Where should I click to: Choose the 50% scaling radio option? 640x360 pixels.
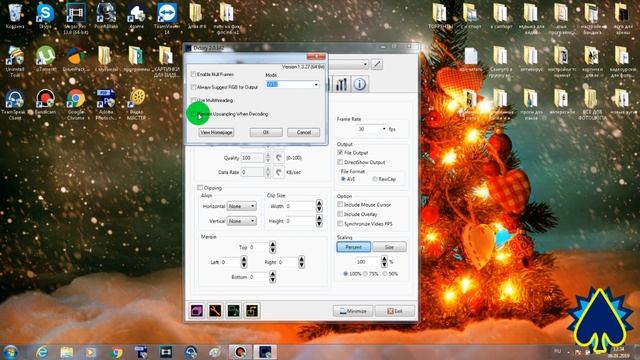385,273
